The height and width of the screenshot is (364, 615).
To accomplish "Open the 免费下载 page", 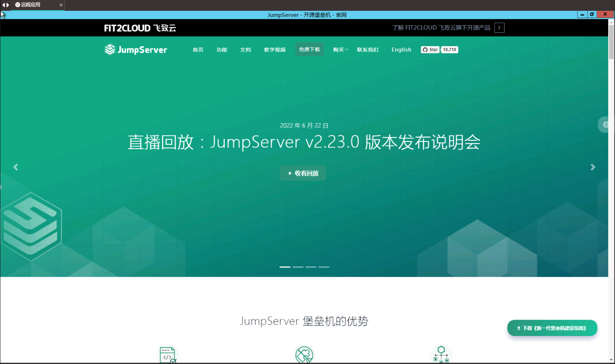I will pyautogui.click(x=309, y=49).
